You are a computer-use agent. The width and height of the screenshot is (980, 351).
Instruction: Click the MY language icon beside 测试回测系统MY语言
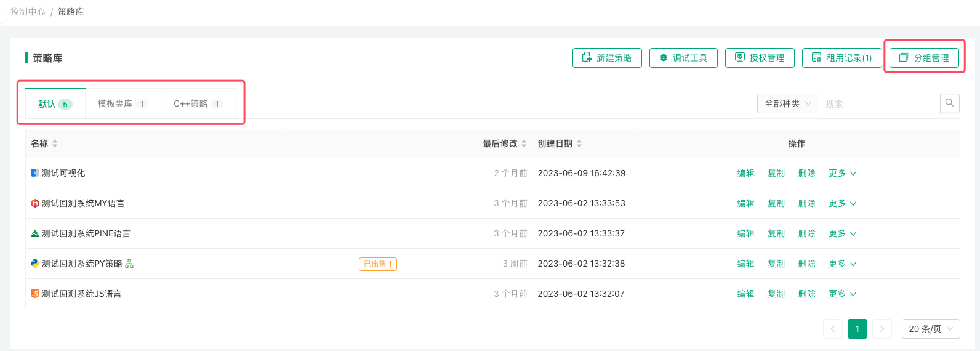pyautogui.click(x=35, y=203)
